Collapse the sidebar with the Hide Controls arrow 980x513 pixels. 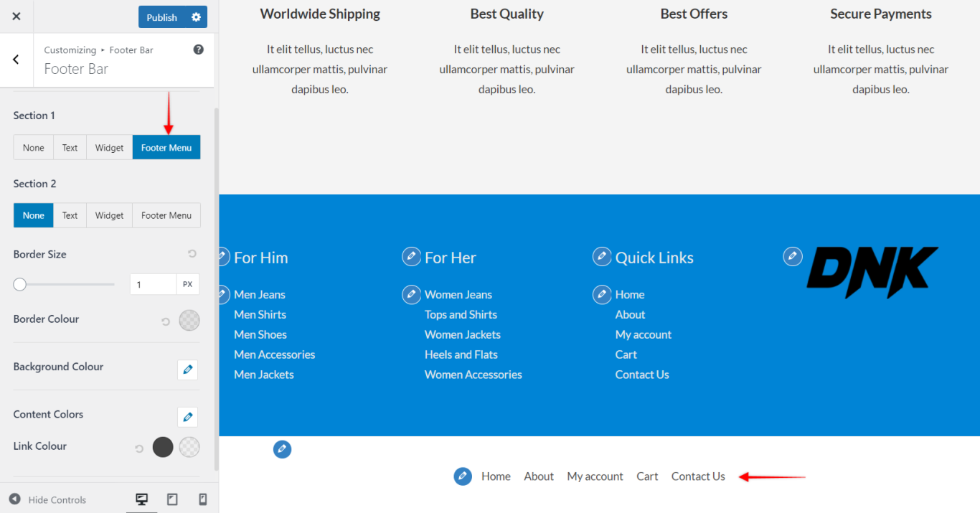coord(14,499)
